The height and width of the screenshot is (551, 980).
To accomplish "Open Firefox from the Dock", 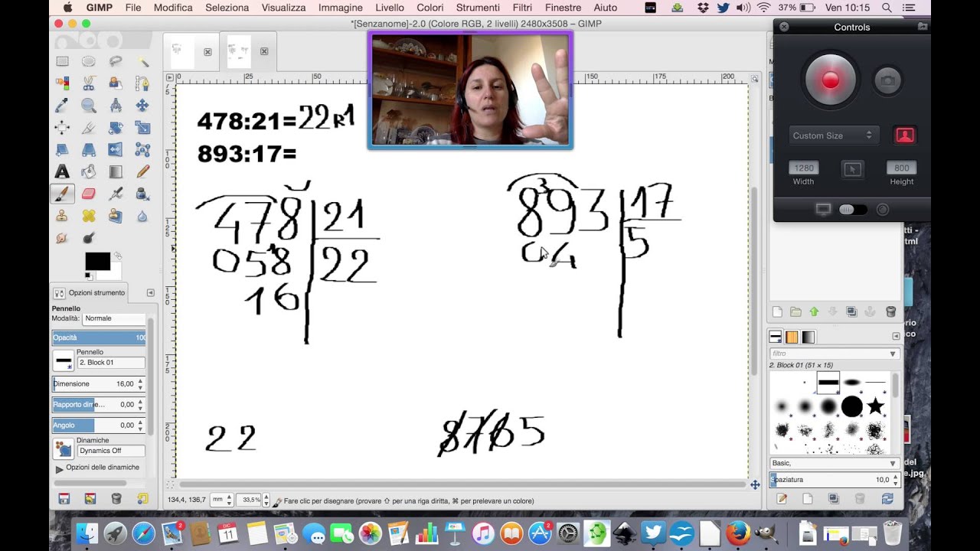I will point(738,533).
